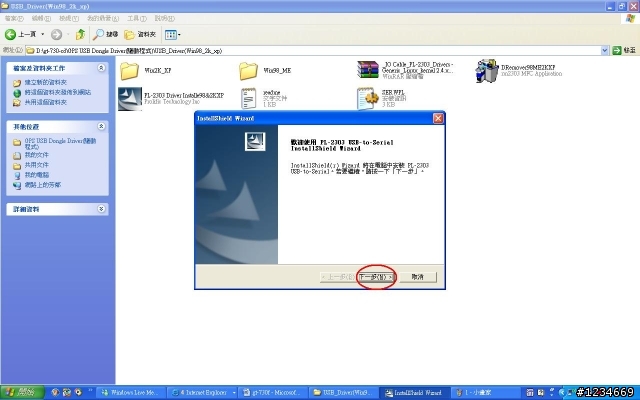
Task: Open the Favorites (我的最愛) menu
Action: [103, 18]
